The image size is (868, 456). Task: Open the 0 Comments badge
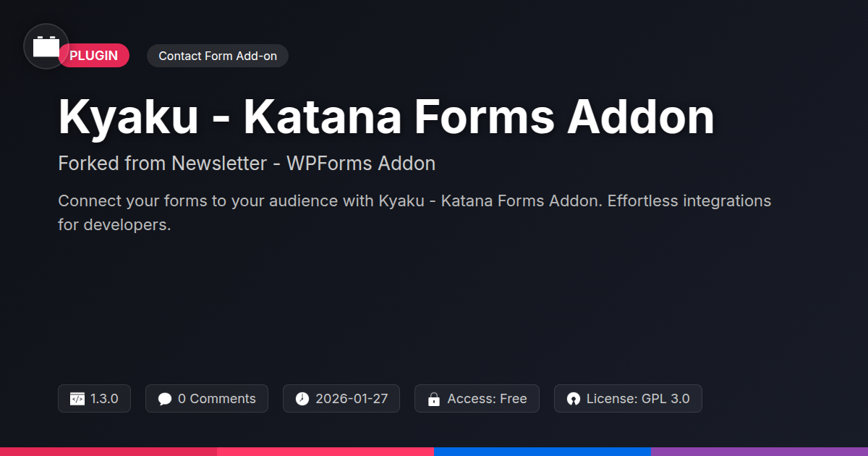tap(207, 399)
